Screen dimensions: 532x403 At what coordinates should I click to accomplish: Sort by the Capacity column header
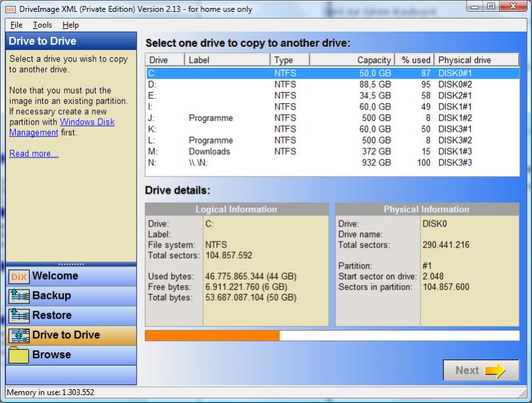tap(352, 60)
